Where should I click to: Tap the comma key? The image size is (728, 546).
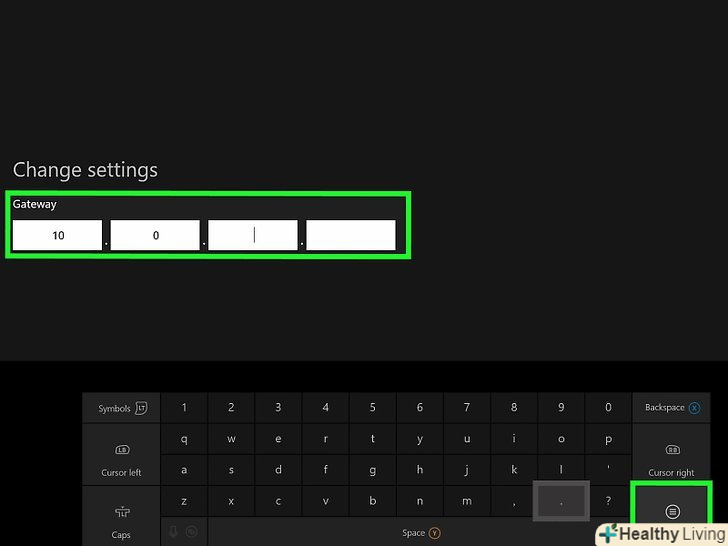[x=514, y=501]
